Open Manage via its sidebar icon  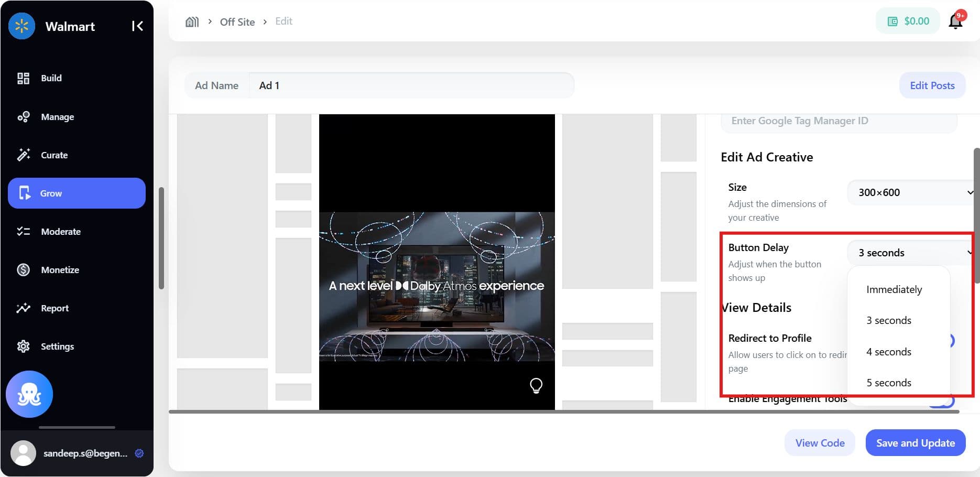(x=23, y=117)
